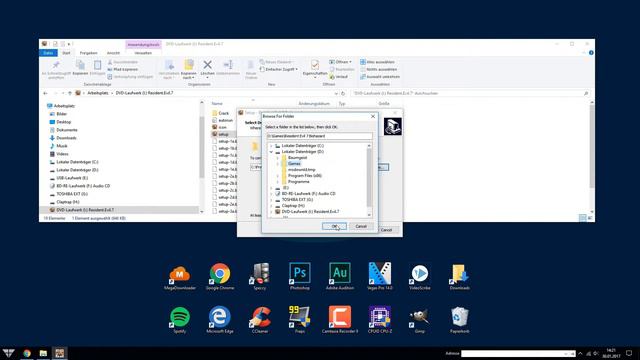Confirm folder selection with OK button

tap(334, 226)
